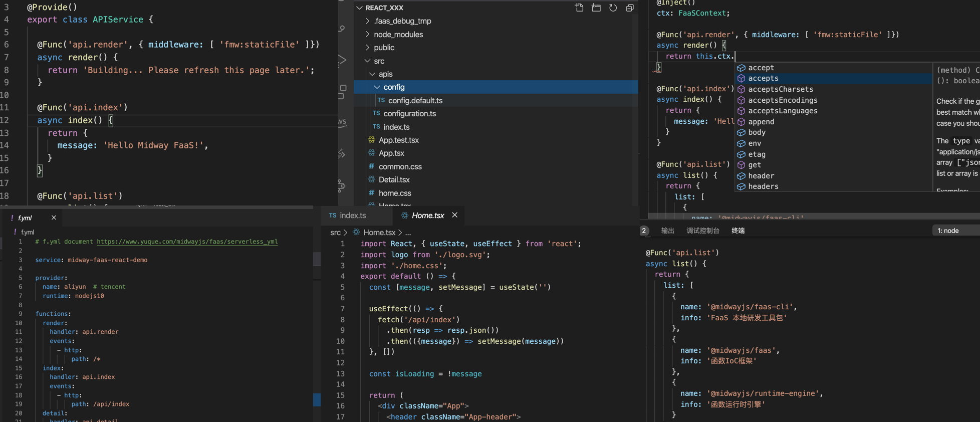980x422 pixels.
Task: Click the method icon next to accept suggestion
Action: tap(741, 68)
